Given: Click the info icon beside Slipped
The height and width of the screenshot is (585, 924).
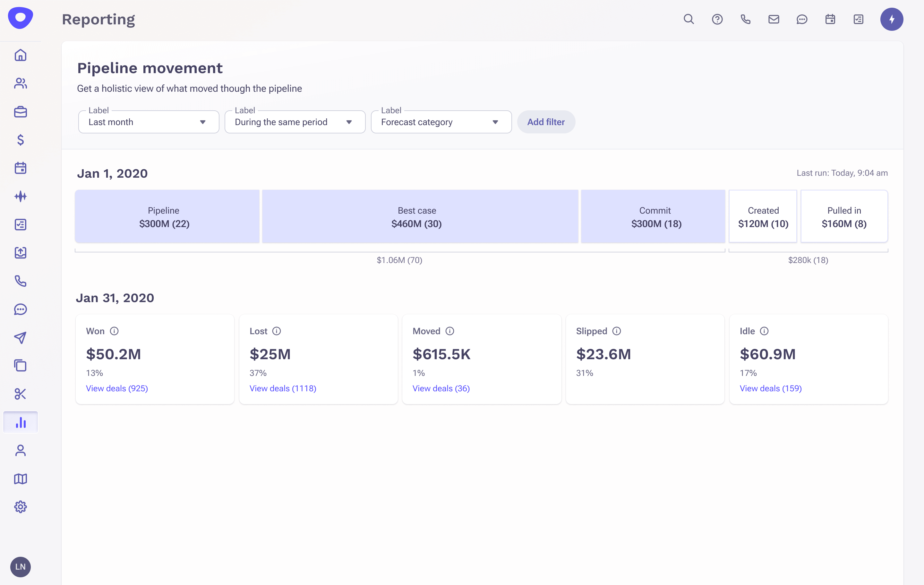Looking at the screenshot, I should pyautogui.click(x=617, y=331).
